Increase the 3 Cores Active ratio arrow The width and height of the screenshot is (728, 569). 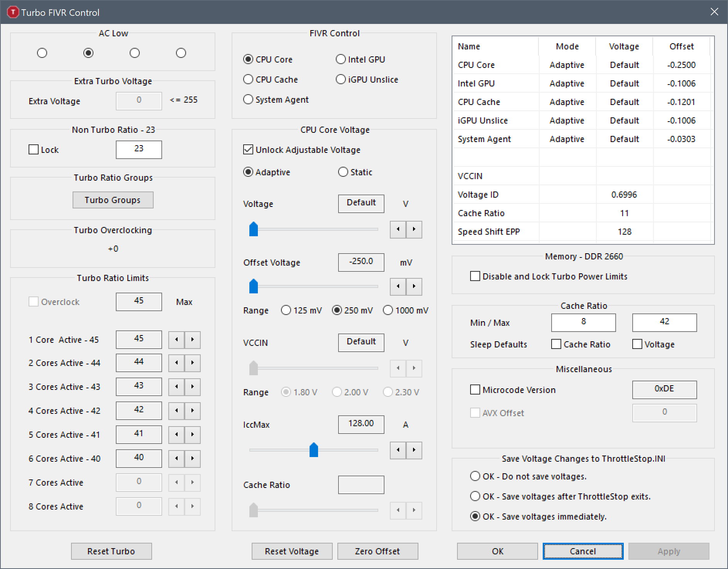(x=193, y=387)
